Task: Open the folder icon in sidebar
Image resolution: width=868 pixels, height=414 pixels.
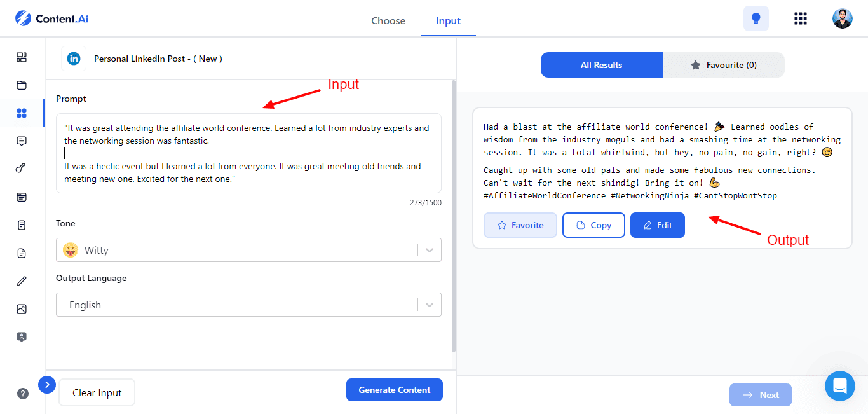Action: pos(22,85)
